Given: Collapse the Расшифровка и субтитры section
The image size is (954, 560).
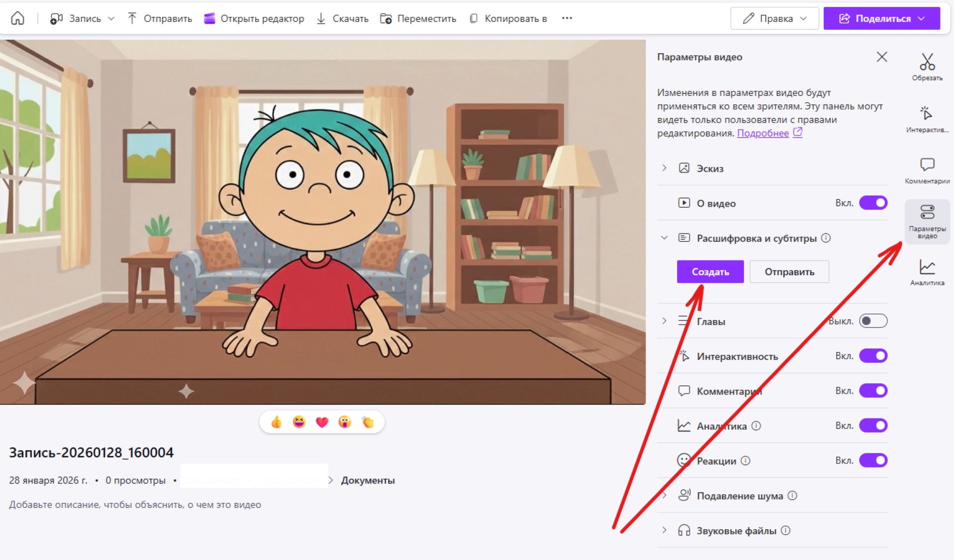Looking at the screenshot, I should click(664, 238).
